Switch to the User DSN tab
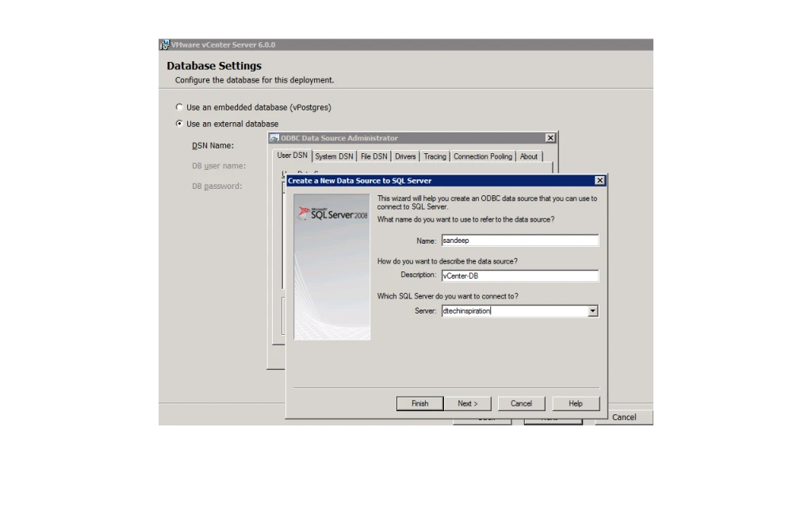Viewport: 812px width, 508px height. click(x=292, y=156)
